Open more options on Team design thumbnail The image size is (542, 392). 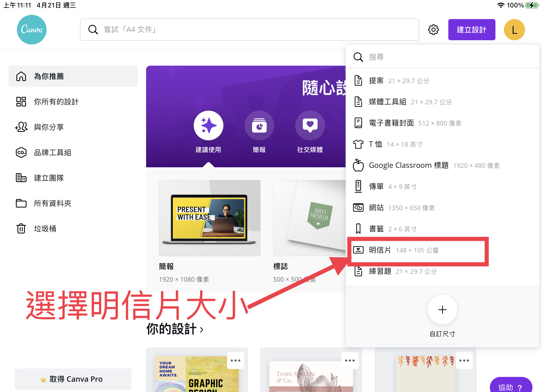(x=350, y=361)
